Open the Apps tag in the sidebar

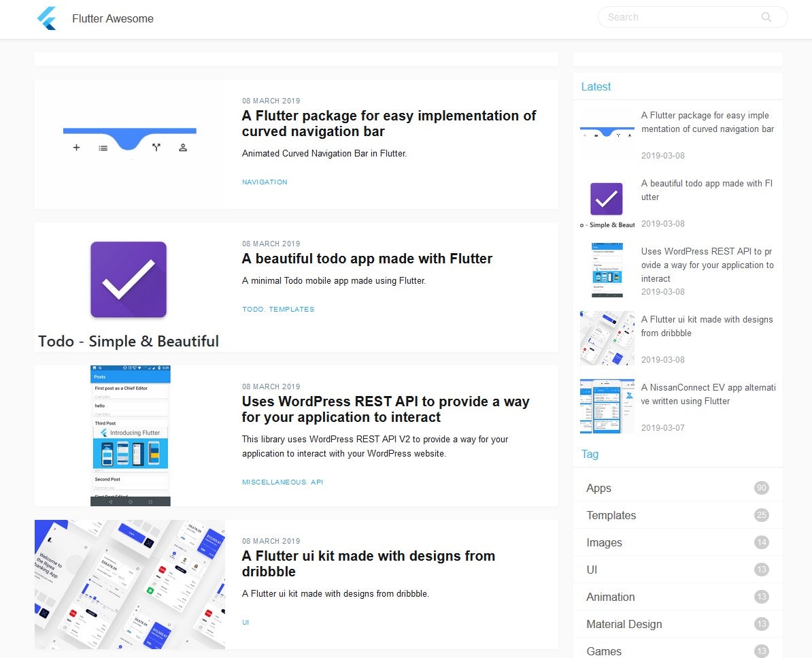[598, 488]
